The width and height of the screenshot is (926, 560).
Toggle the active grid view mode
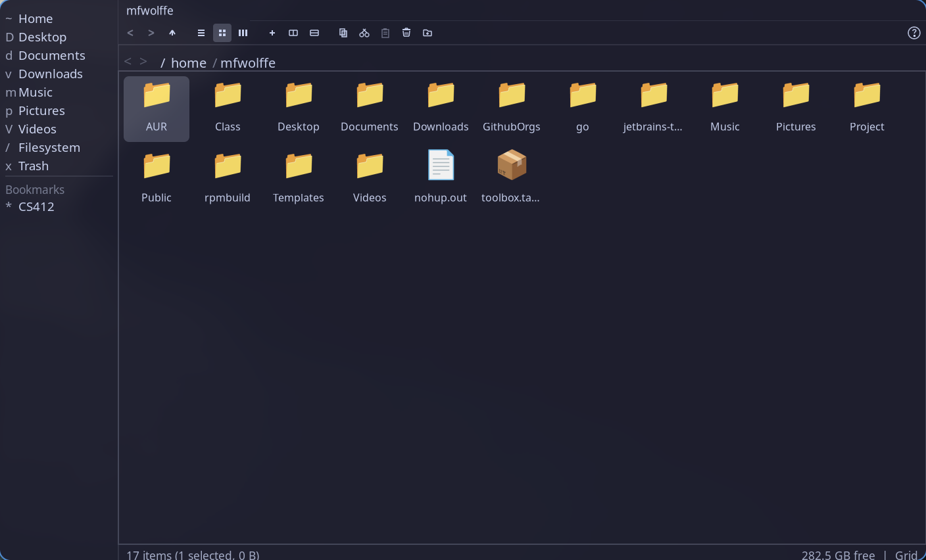coord(222,32)
